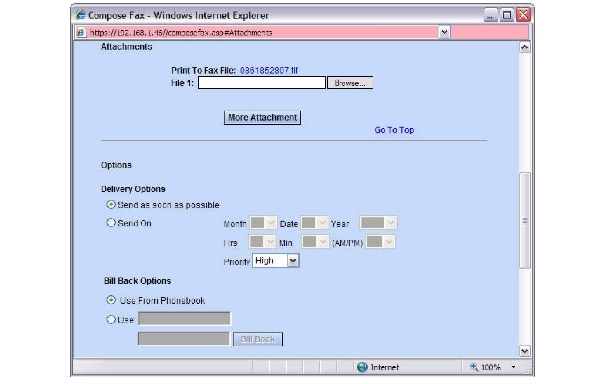
Task: Click the More Attachment button
Action: tap(262, 118)
